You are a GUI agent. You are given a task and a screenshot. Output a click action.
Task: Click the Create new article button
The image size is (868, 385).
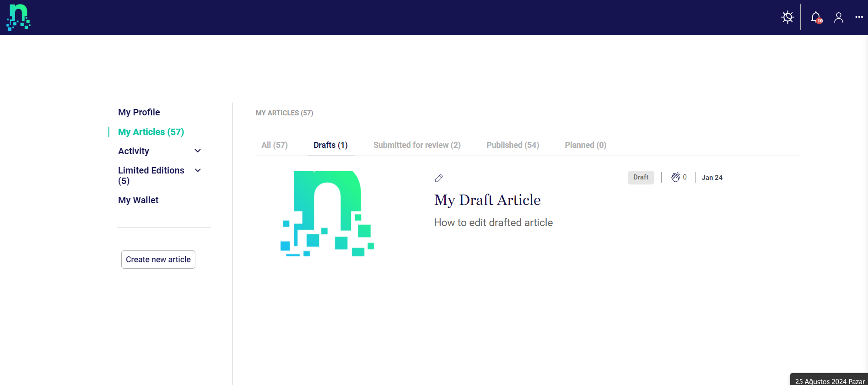tap(158, 260)
